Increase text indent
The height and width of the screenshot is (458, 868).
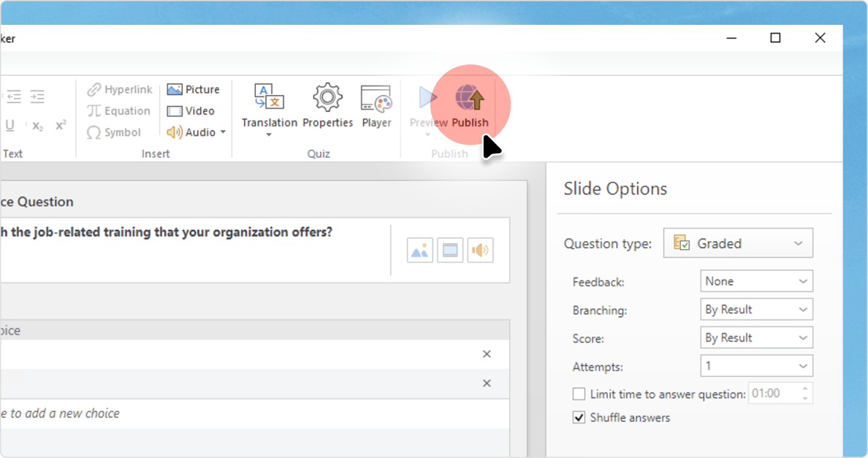point(37,97)
